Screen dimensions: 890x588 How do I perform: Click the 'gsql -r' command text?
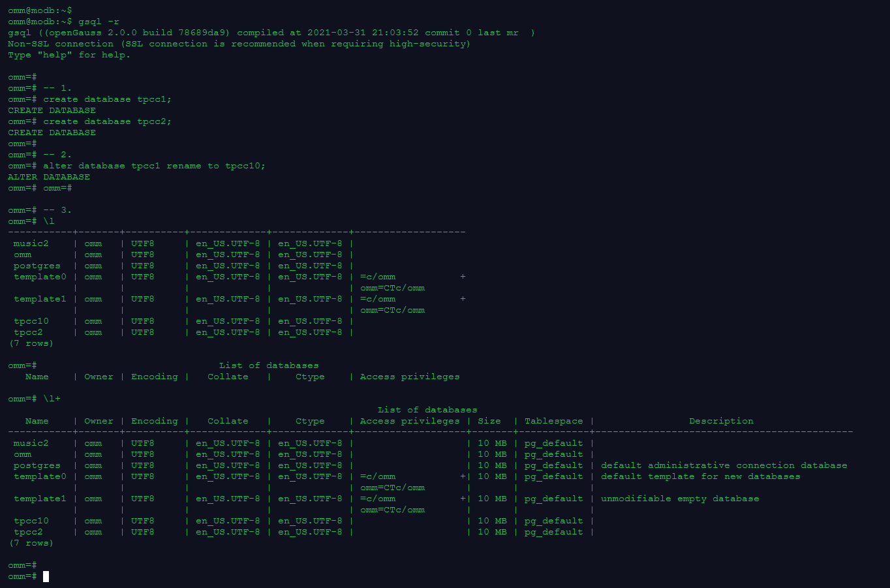click(x=99, y=22)
